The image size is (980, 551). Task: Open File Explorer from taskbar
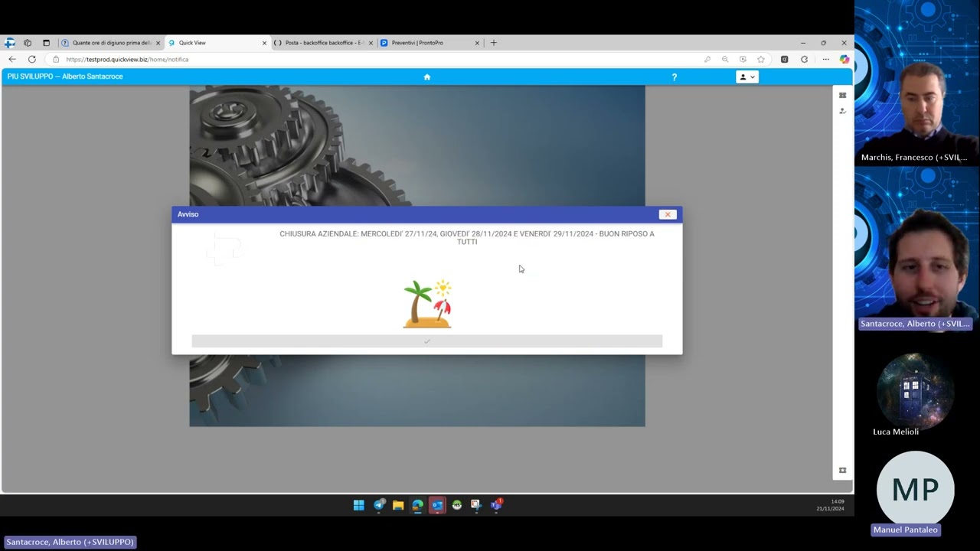(398, 505)
